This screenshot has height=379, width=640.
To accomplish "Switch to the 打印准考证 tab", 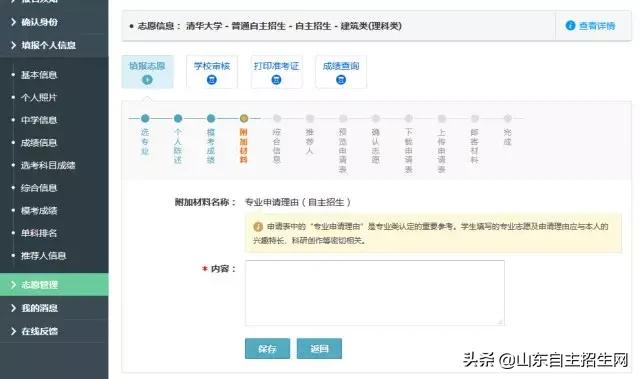I will point(276,72).
